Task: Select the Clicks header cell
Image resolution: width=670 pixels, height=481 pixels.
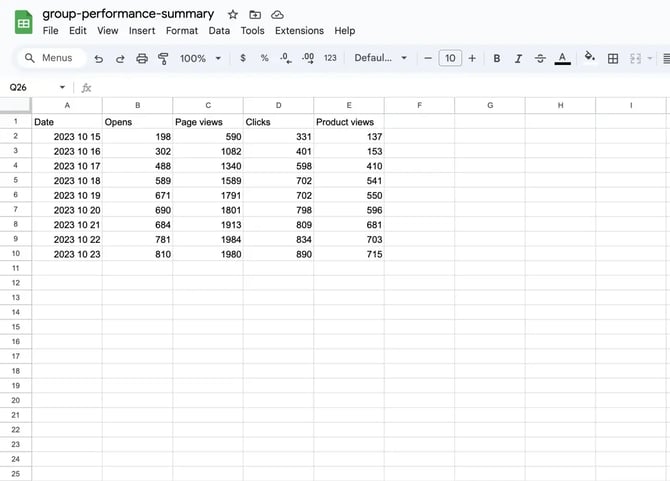Action: click(279, 122)
